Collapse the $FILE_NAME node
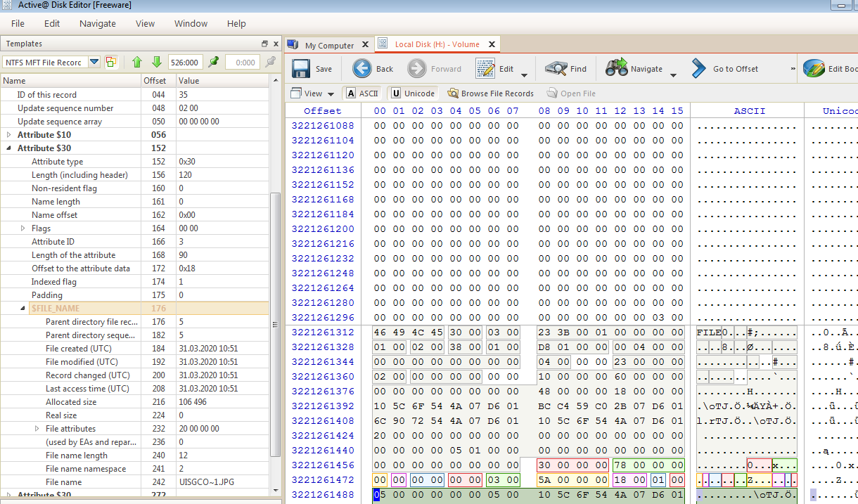This screenshot has width=858, height=504. 23,308
